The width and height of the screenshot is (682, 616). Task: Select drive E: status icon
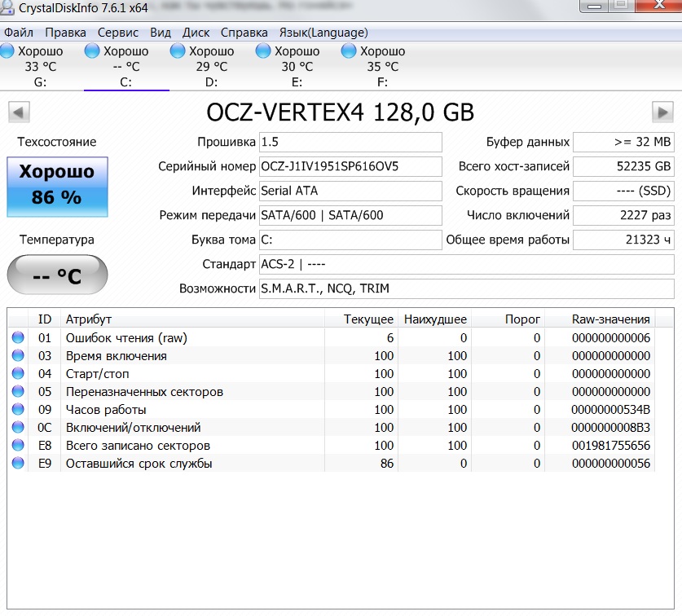coord(263,51)
